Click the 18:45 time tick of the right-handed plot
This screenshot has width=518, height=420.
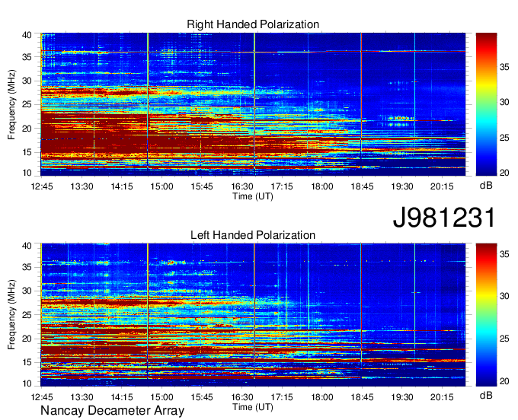click(362, 186)
